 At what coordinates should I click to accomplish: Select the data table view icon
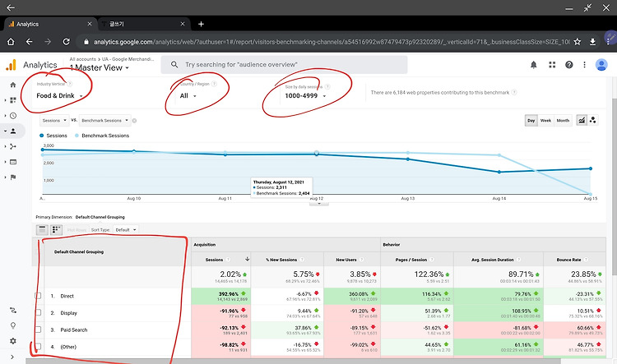(42, 229)
